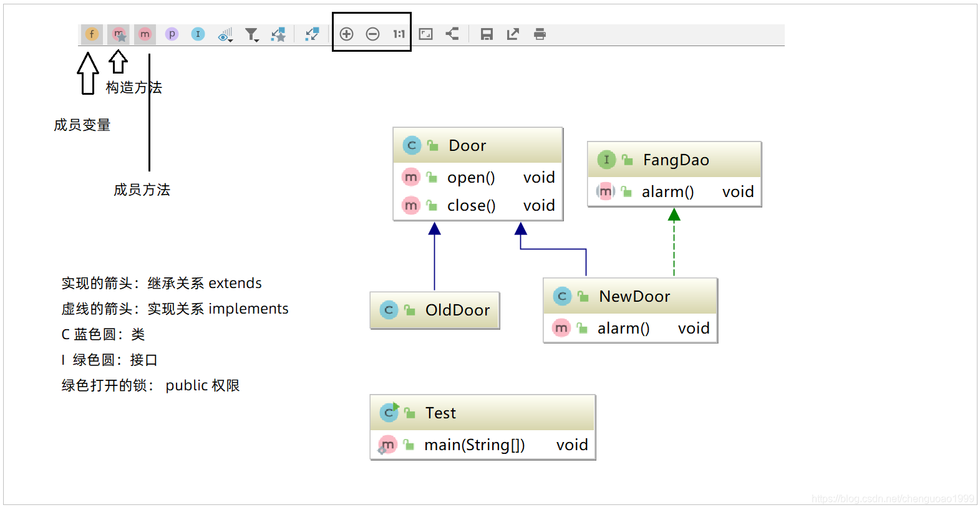
Task: Save the diagram with the floppy icon
Action: pos(487,34)
